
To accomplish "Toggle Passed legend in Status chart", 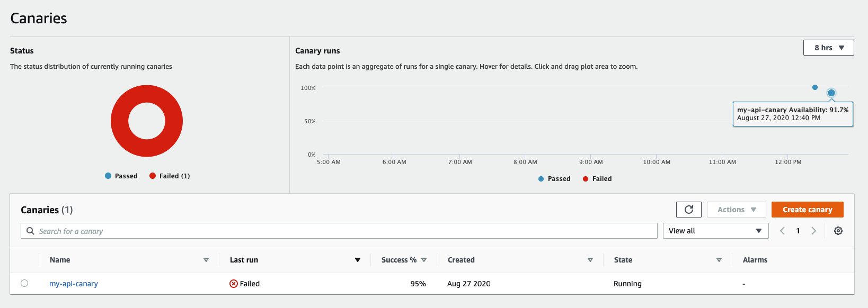I will pyautogui.click(x=121, y=176).
